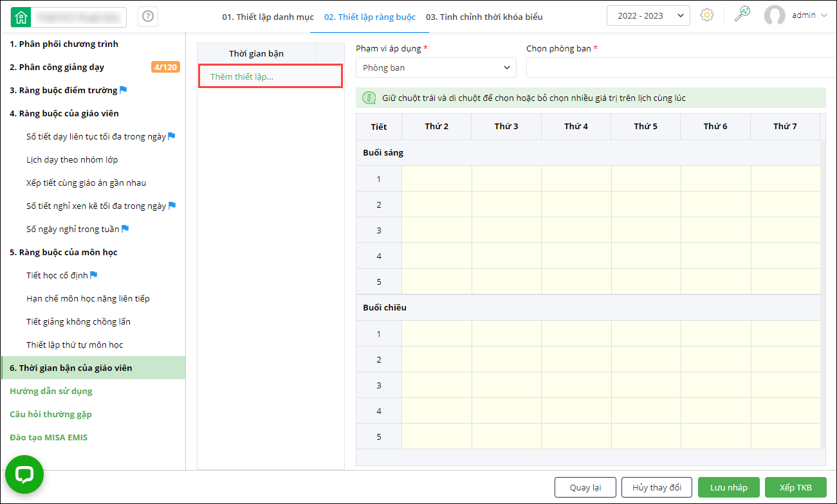Viewport: 837px width, 504px height.
Task: Toggle Thứ 2 morning period 1 cell
Action: point(436,179)
